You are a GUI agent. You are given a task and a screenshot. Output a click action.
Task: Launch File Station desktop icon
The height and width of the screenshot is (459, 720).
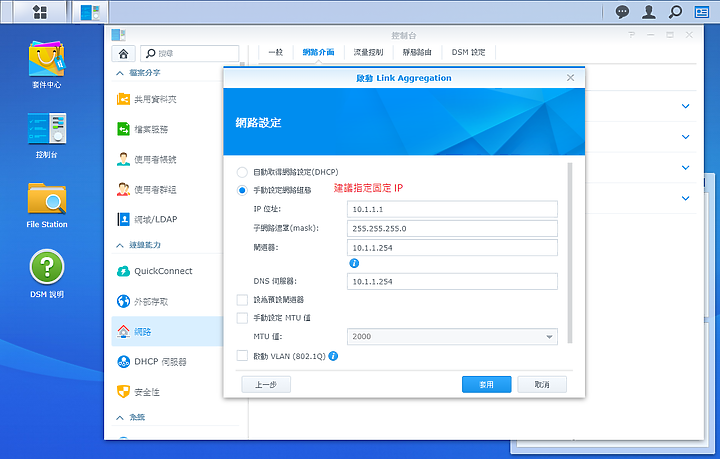click(x=47, y=206)
